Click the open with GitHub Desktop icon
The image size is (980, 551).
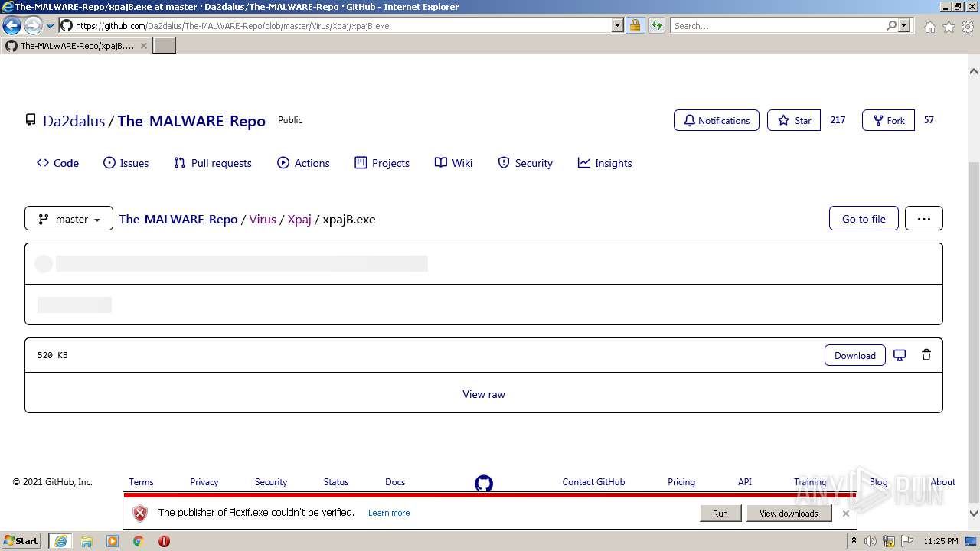(x=900, y=355)
